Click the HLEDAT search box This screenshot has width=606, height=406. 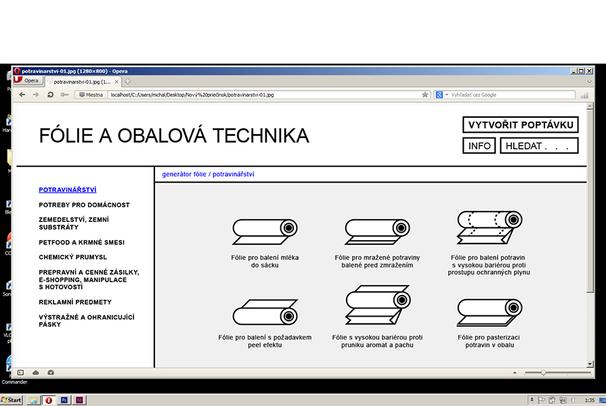point(539,146)
